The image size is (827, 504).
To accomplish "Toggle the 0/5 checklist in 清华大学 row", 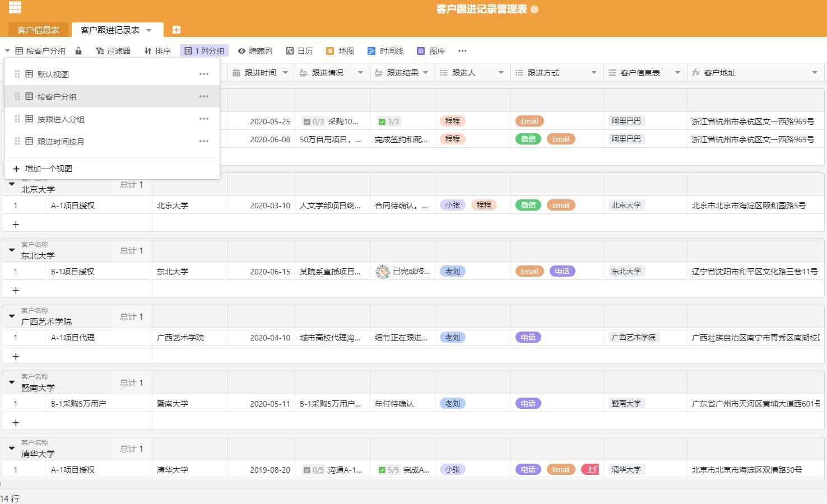I will [x=313, y=470].
